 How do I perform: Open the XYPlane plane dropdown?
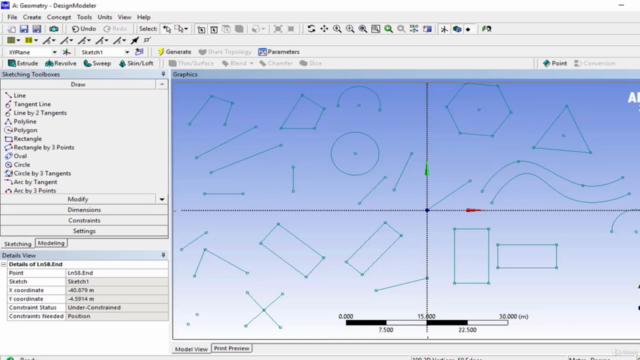(54, 52)
